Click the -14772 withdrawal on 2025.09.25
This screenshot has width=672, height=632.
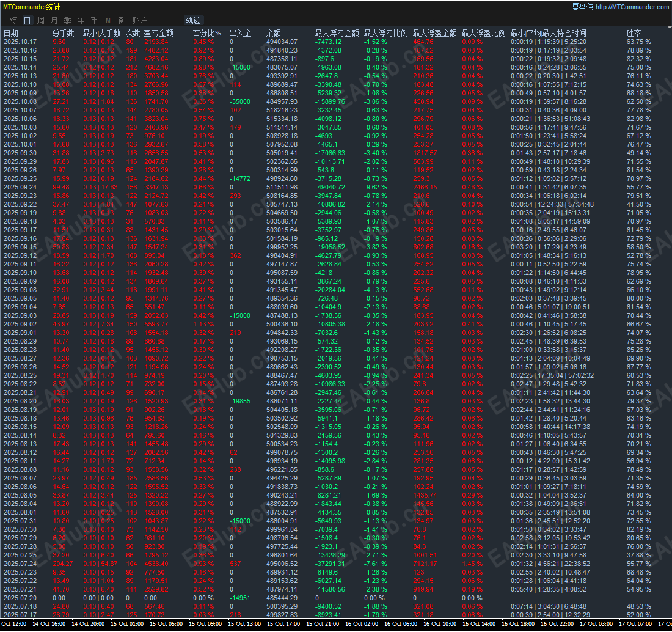pyautogui.click(x=240, y=179)
